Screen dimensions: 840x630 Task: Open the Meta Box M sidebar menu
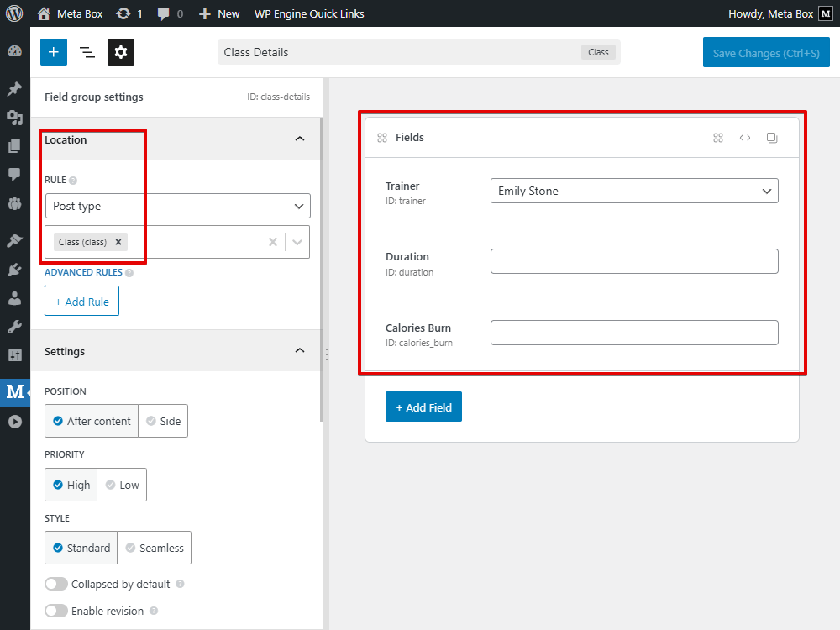click(15, 392)
